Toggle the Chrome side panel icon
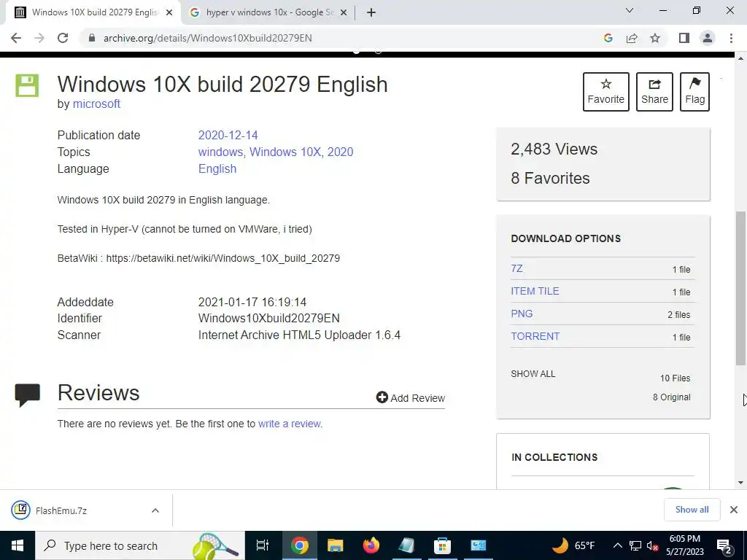The image size is (747, 560). [x=684, y=38]
